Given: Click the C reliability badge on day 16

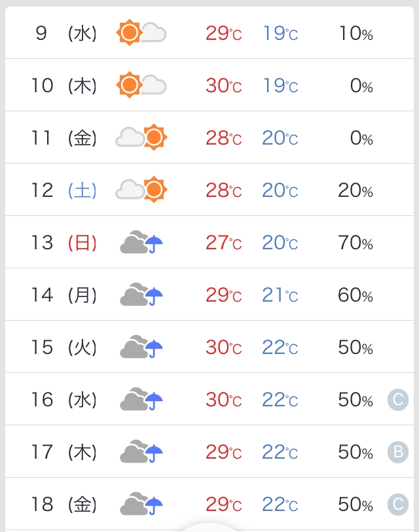Looking at the screenshot, I should click(397, 399).
